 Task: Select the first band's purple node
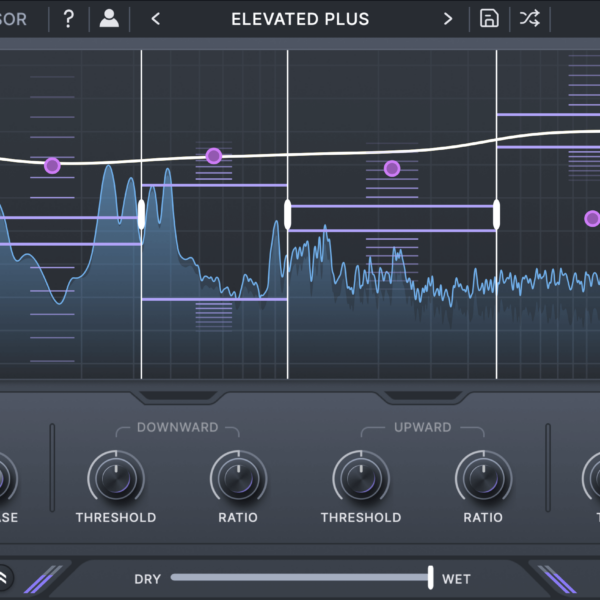[x=52, y=165]
